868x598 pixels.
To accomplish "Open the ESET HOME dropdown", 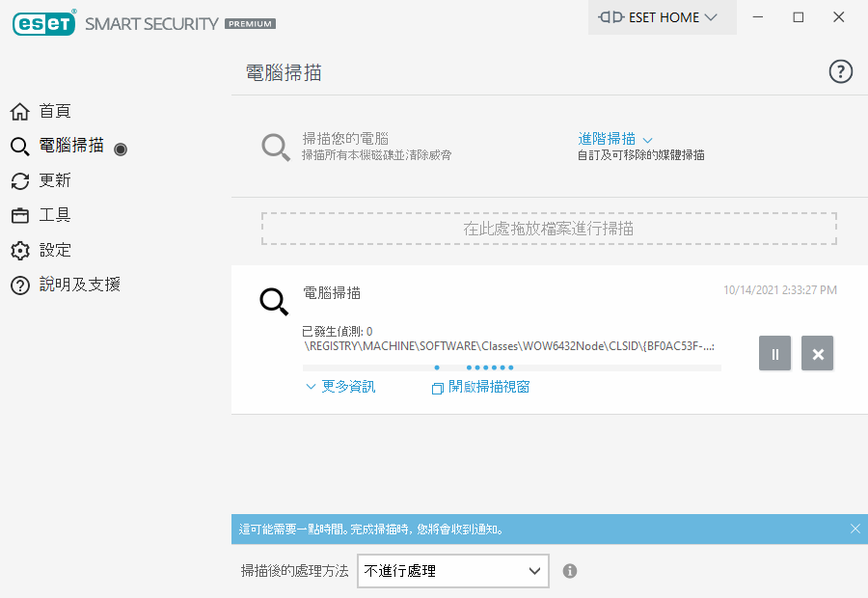I will pyautogui.click(x=662, y=17).
